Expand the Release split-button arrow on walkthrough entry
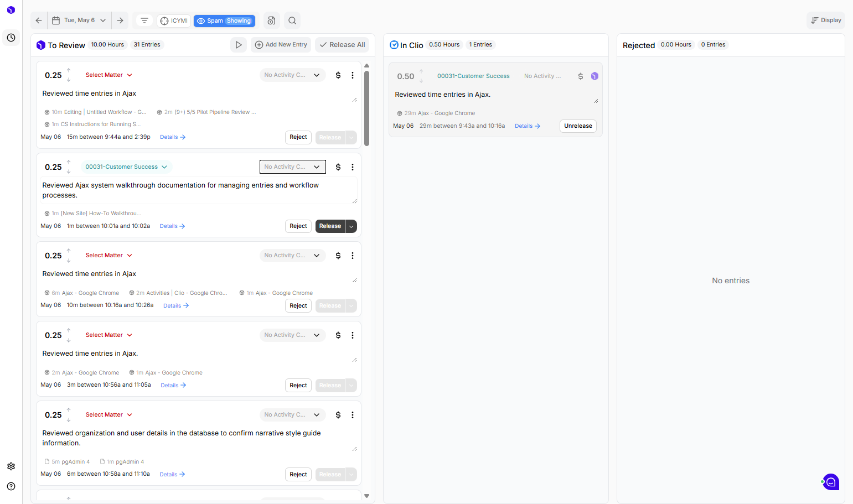This screenshot has height=504, width=853. click(x=351, y=226)
